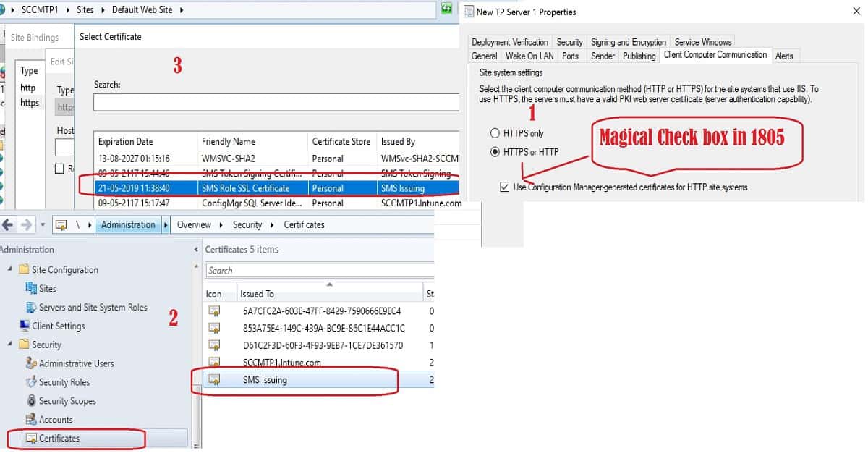Select the HTTPS only radio button
This screenshot has width=868, height=456.
tap(495, 133)
